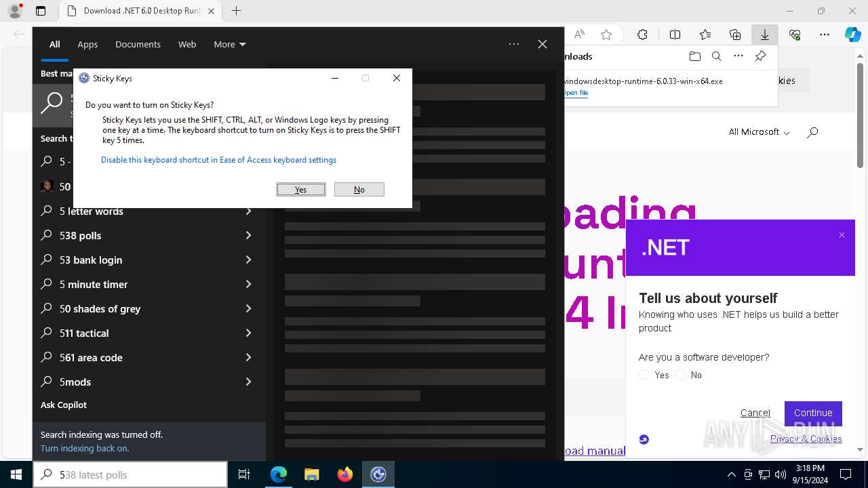
Task: Open Browser essentials heart icon
Action: tap(795, 35)
